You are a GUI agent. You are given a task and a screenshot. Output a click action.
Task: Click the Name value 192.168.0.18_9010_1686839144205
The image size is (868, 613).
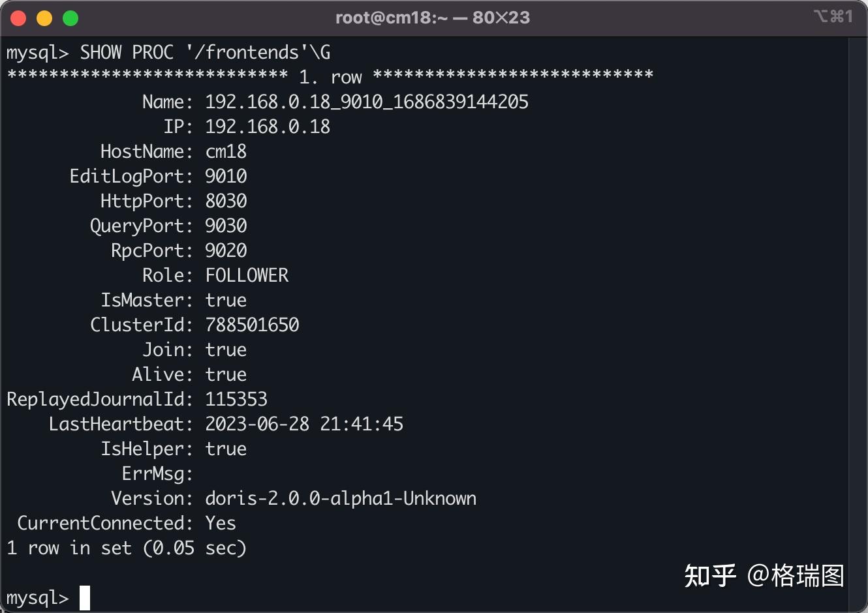pos(367,102)
